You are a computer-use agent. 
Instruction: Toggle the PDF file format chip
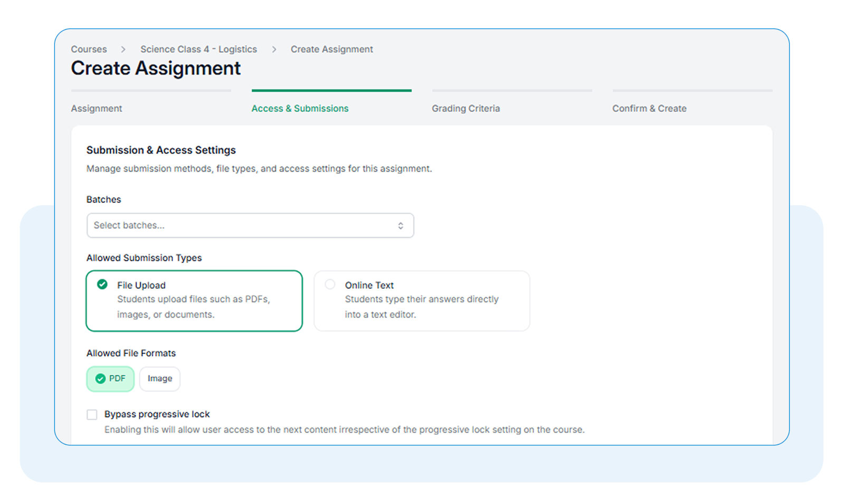coord(110,379)
